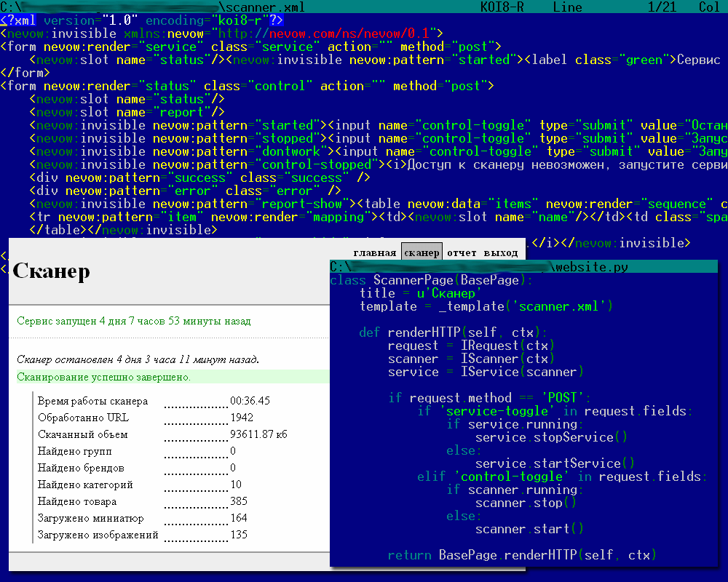Click div nevow:pattern="error" line

pos(185,191)
